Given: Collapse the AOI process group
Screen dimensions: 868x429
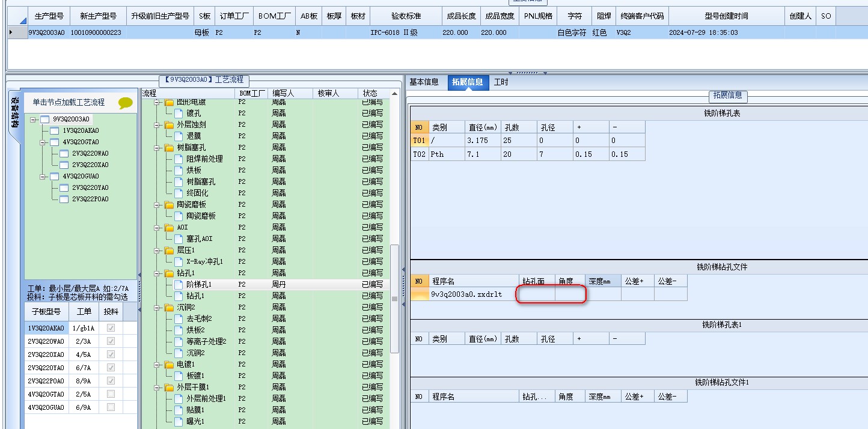Looking at the screenshot, I should (157, 228).
